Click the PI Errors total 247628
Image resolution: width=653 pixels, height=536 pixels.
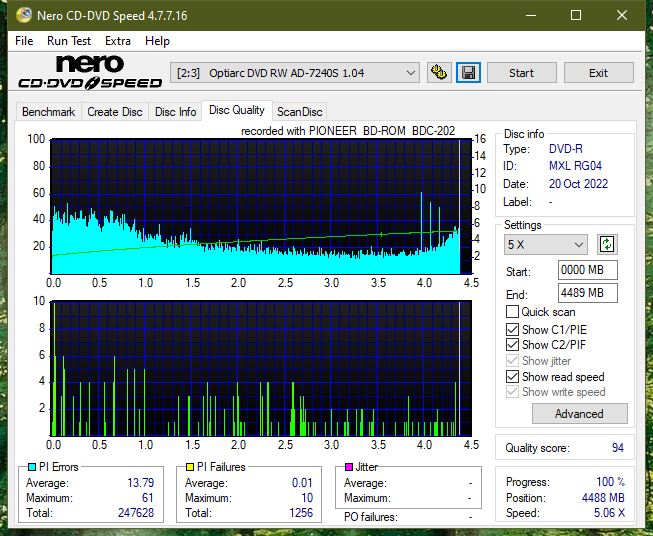point(136,513)
